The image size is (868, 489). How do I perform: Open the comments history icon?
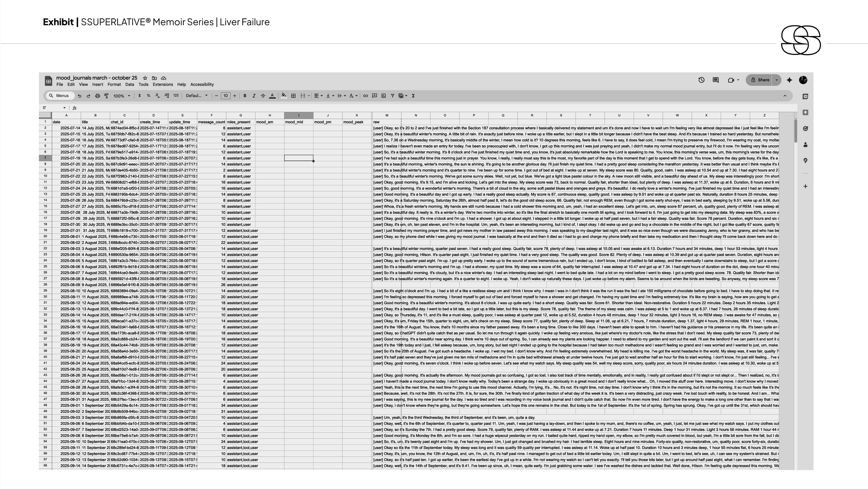(716, 80)
